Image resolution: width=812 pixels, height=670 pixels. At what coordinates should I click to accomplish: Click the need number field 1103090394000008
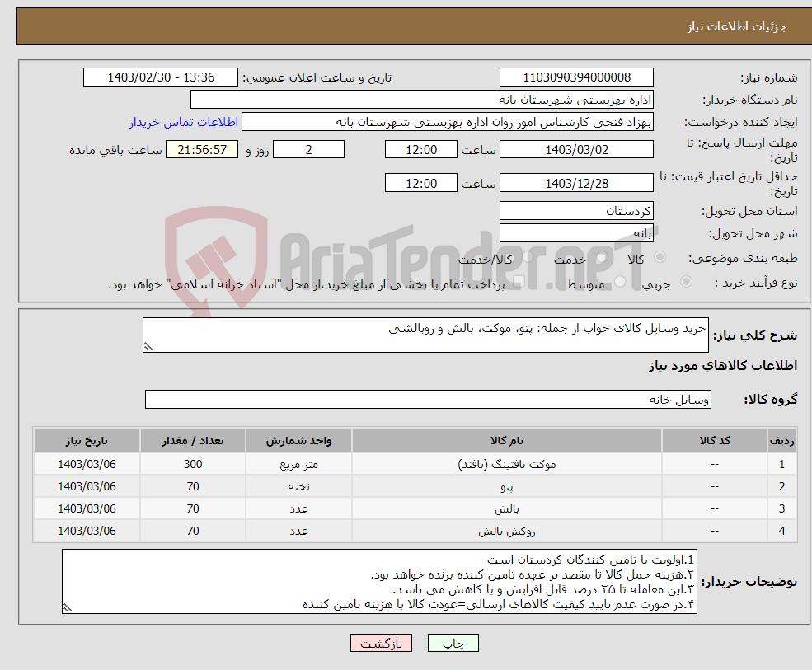[576, 77]
